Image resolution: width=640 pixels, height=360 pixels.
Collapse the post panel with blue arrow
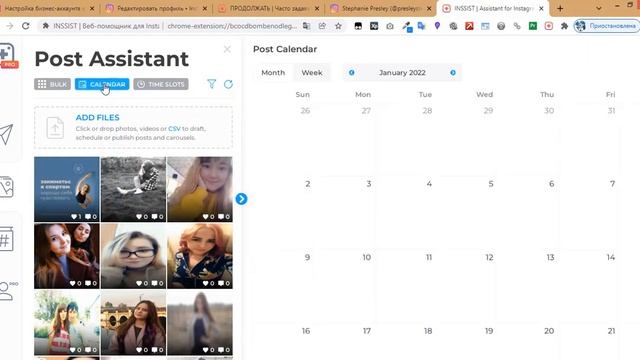pyautogui.click(x=241, y=199)
